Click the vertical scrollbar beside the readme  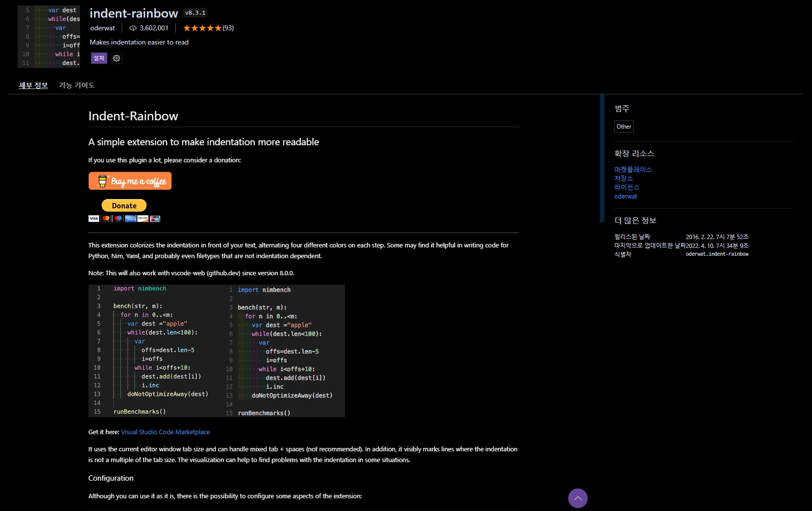[x=602, y=158]
